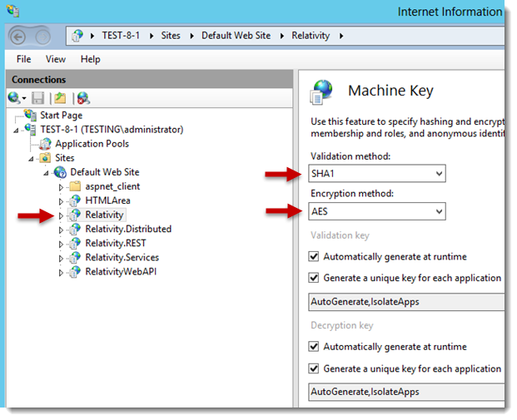Screen dimensions: 517x420
Task: Toggle validation key Automatically generate at runtime
Action: tap(314, 257)
